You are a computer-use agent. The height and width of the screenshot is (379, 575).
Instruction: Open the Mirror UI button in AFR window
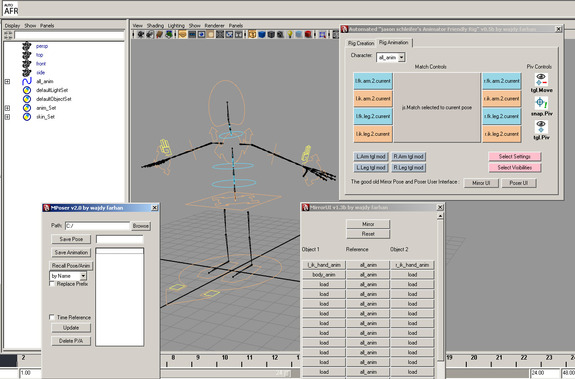pos(481,183)
